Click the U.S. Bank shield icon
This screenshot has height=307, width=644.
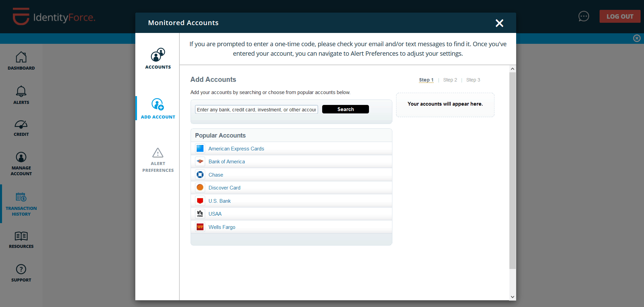[x=200, y=201]
